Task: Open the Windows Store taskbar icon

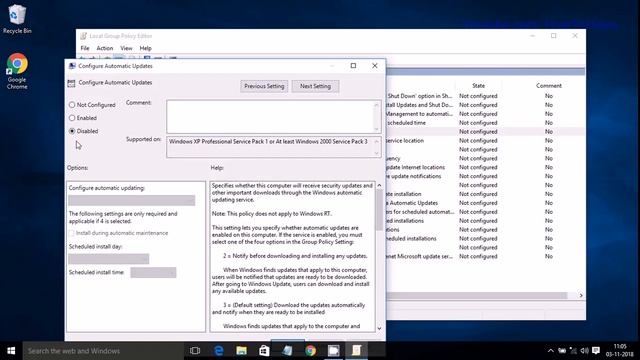Action: (264, 351)
